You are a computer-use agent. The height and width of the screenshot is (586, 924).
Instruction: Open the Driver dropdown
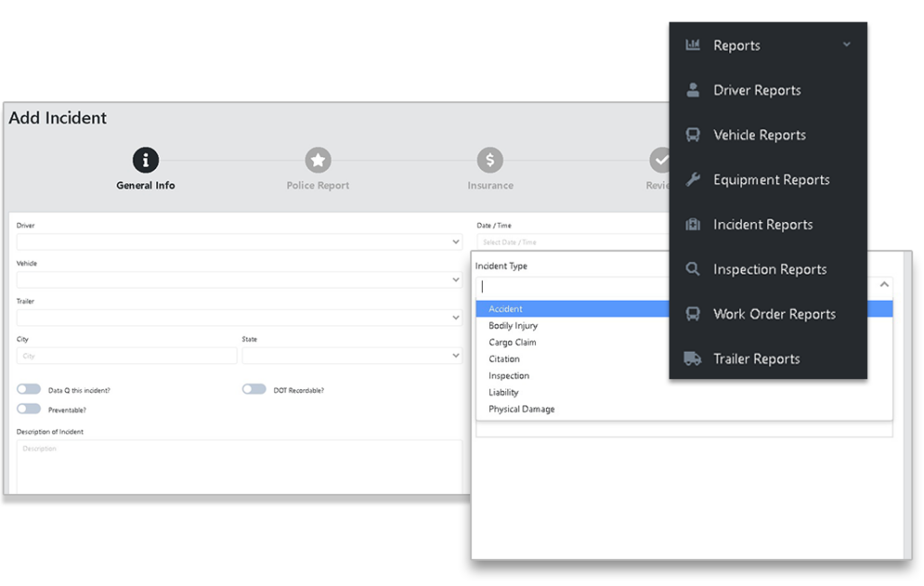tap(239, 241)
